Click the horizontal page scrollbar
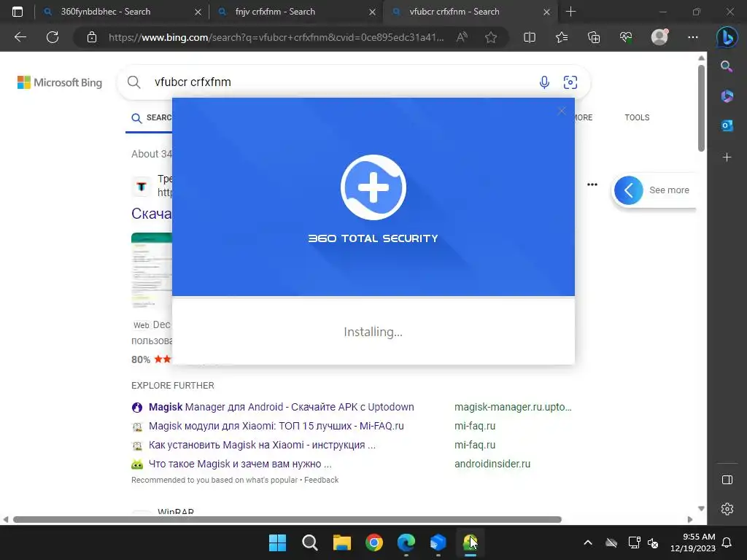This screenshot has height=560, width=747. [287, 519]
